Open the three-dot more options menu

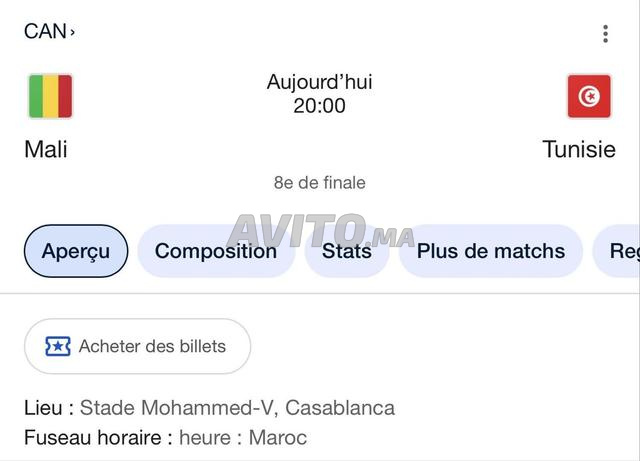click(x=605, y=34)
